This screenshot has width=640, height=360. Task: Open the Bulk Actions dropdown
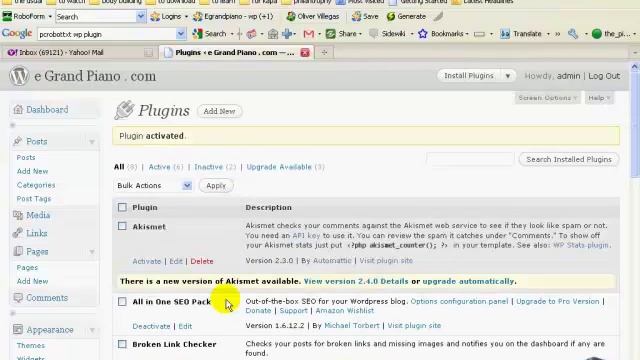tap(153, 186)
